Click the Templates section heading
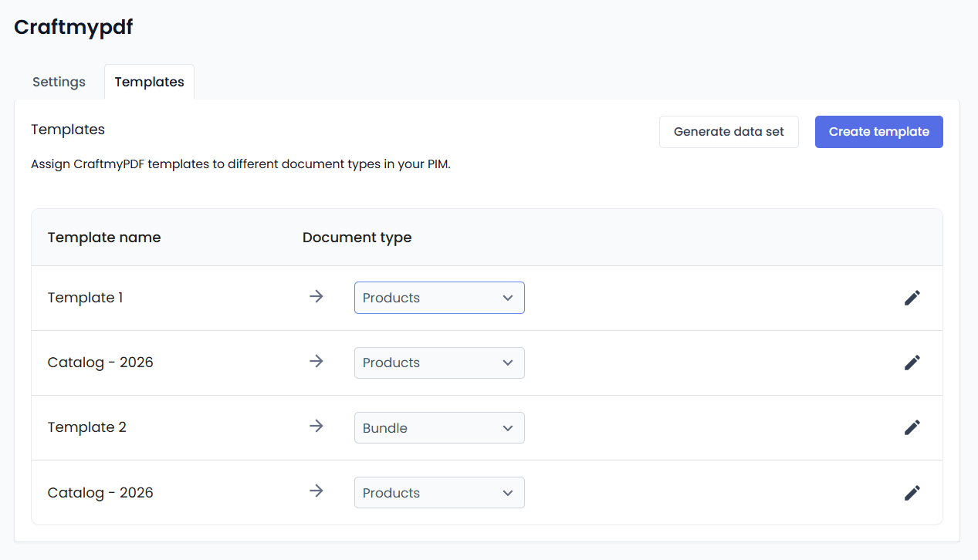The height and width of the screenshot is (560, 978). (x=68, y=130)
